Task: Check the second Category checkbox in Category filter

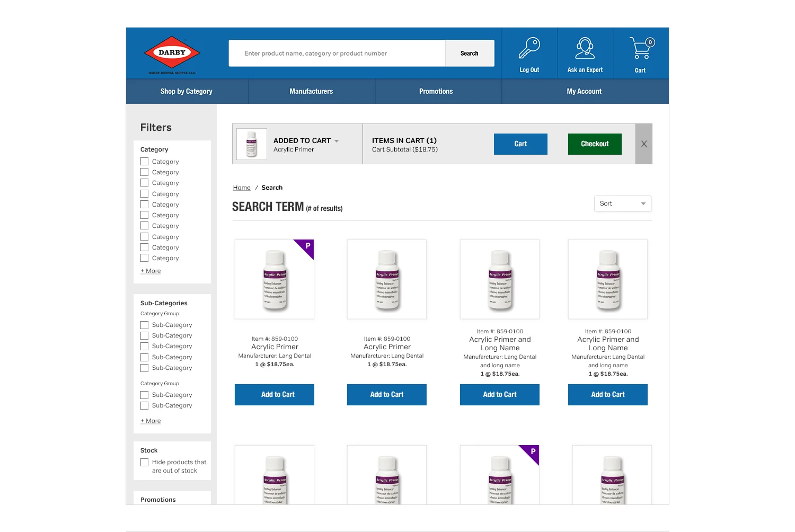Action: coord(144,172)
